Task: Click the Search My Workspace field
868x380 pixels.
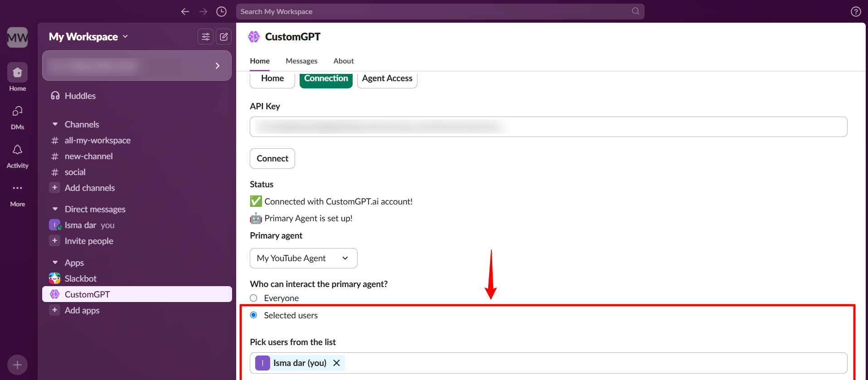Action: [440, 11]
